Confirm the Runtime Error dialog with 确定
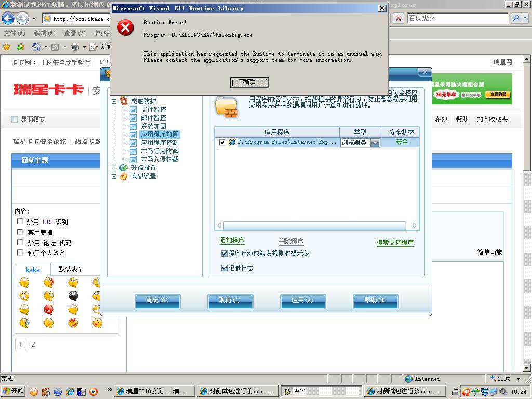The image size is (532, 399). pos(249,83)
